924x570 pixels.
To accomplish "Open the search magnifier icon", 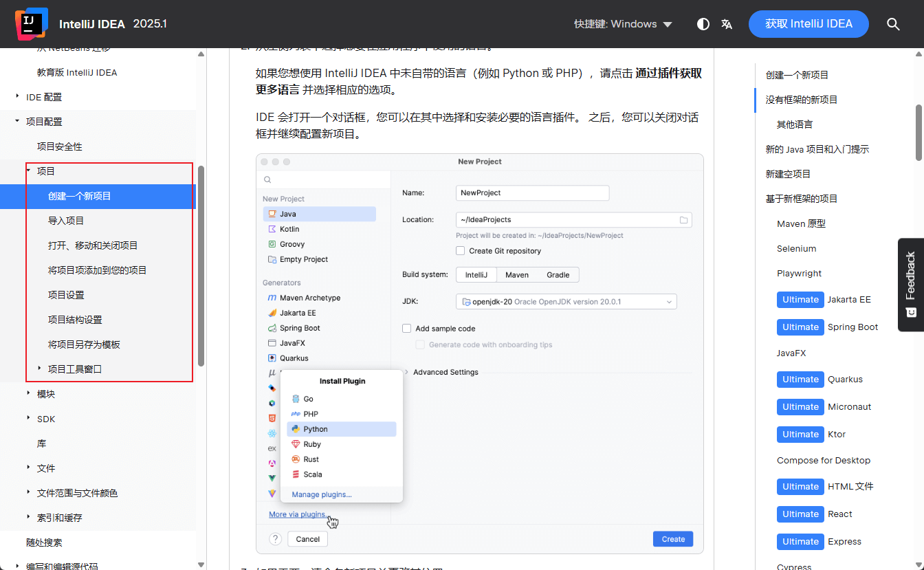I will (x=893, y=24).
